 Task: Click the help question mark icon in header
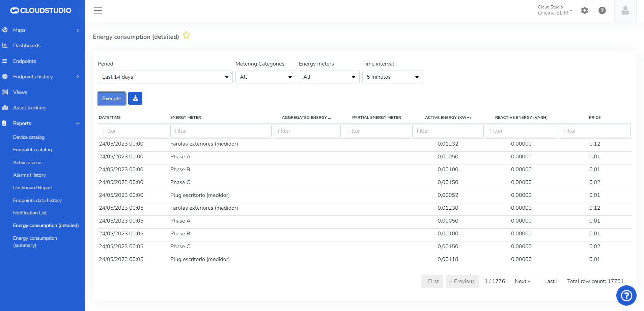click(602, 10)
